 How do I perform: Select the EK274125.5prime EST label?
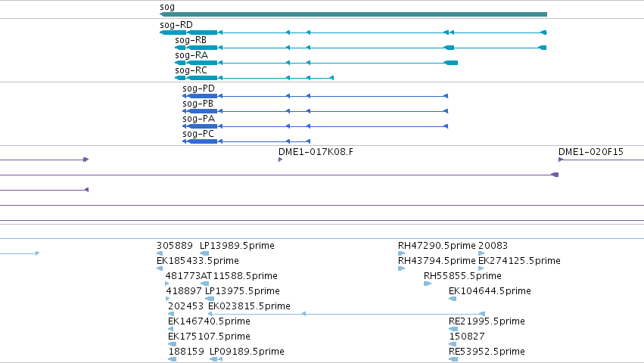(x=519, y=261)
